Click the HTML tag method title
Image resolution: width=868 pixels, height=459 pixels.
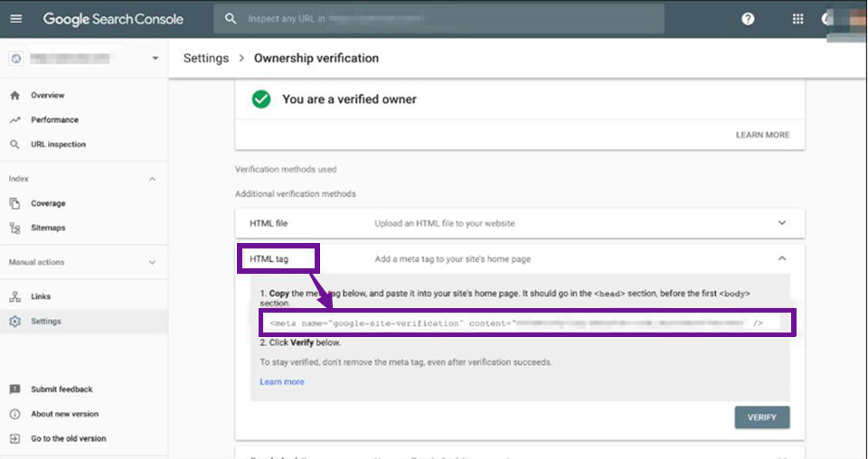[x=269, y=258]
